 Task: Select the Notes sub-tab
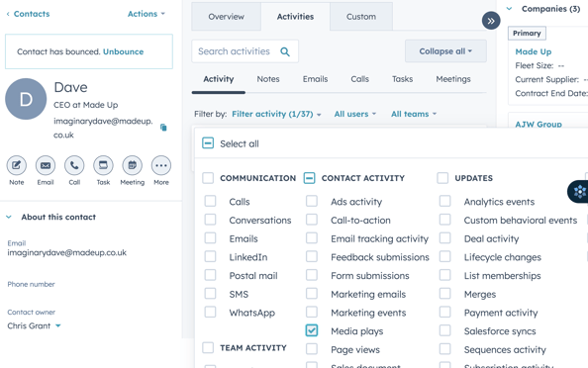coord(268,79)
